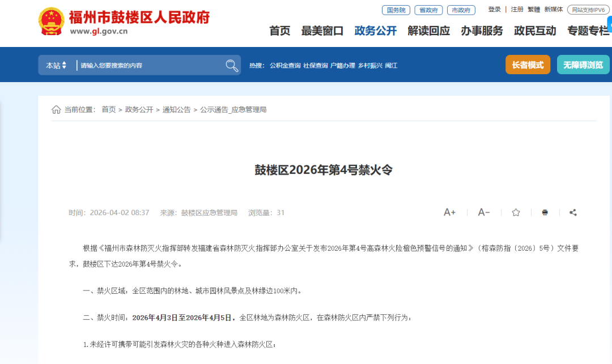Screen dimensions: 612x364
Task: Click hot search 闽江
Action: coord(391,66)
